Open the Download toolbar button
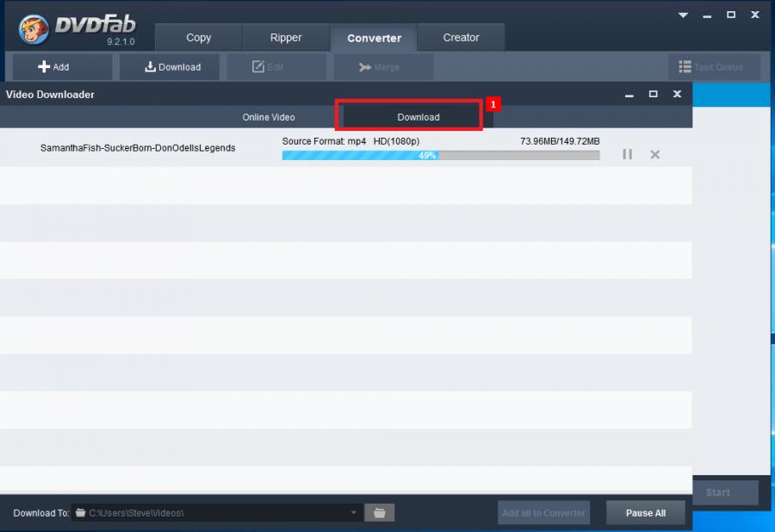Viewport: 775px width, 532px height. pos(170,66)
